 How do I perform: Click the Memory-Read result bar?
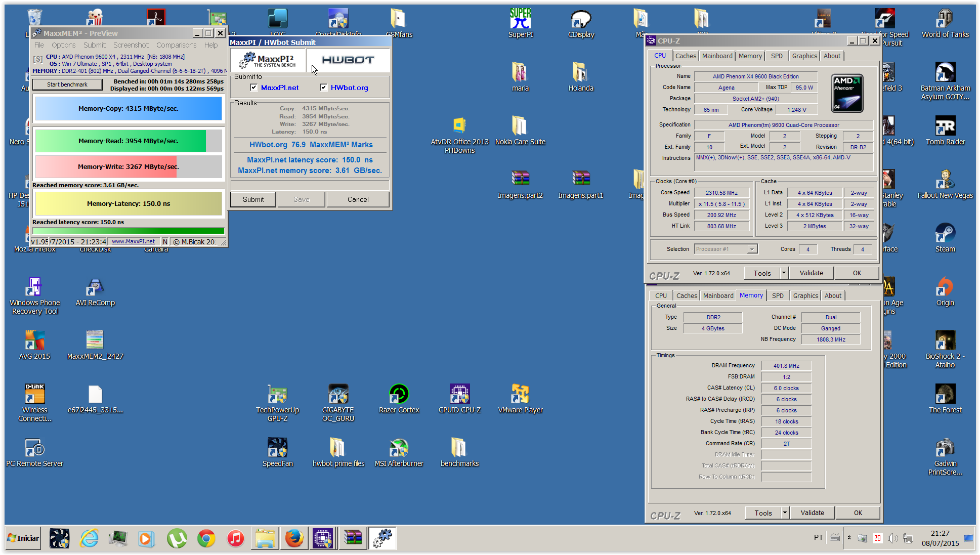[x=128, y=141]
